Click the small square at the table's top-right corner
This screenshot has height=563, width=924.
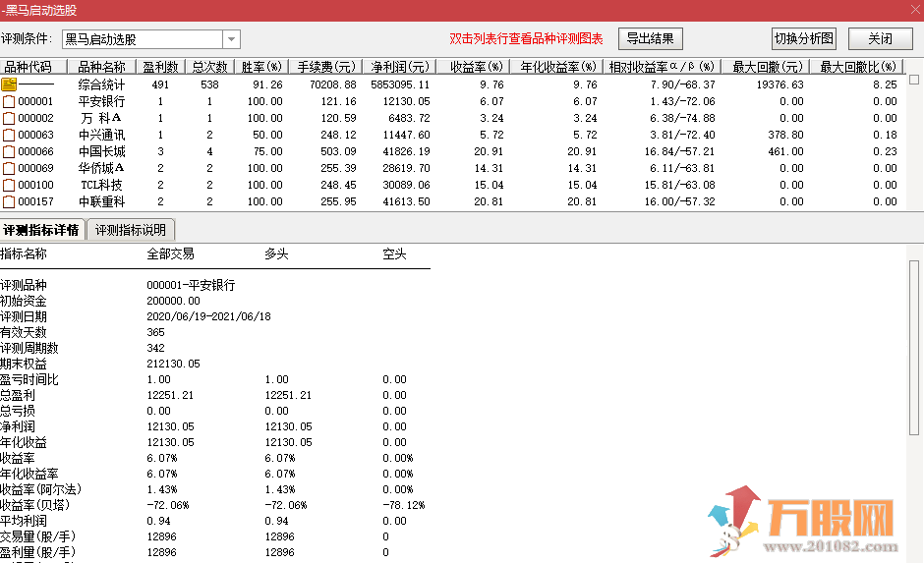click(x=915, y=79)
